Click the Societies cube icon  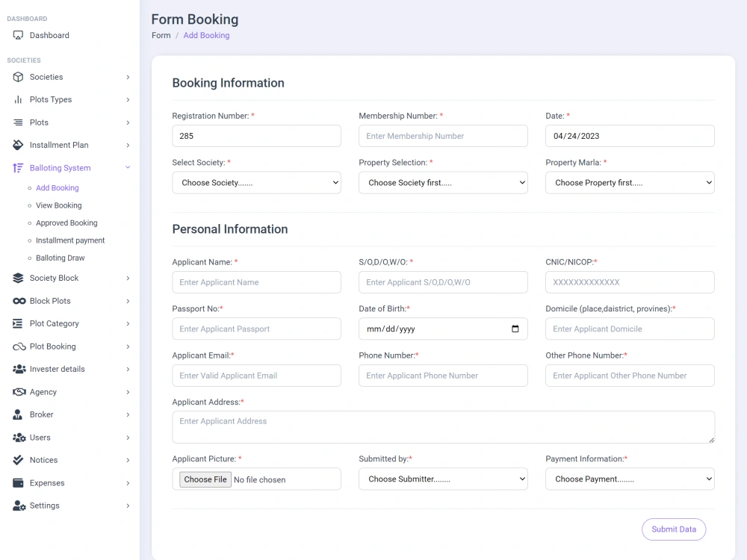click(x=18, y=77)
